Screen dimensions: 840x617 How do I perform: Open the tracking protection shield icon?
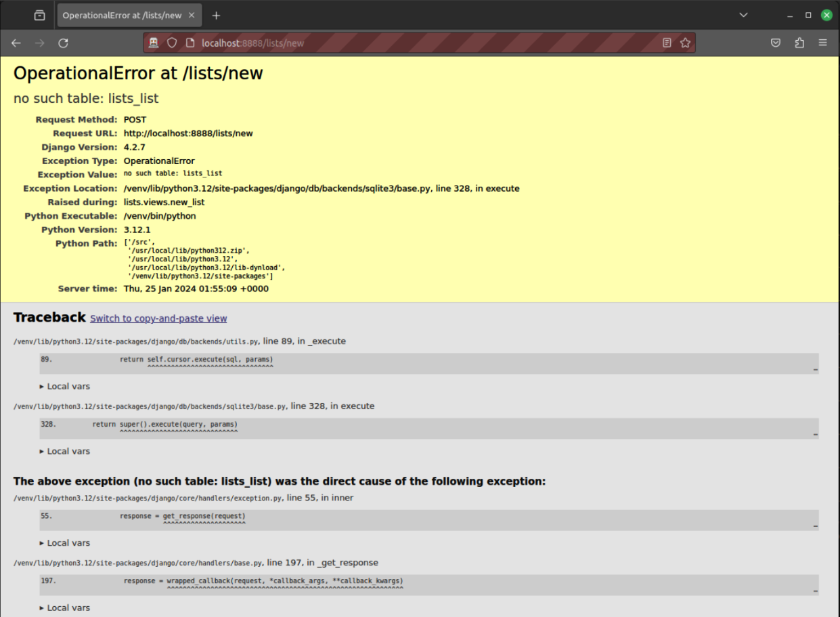point(172,43)
